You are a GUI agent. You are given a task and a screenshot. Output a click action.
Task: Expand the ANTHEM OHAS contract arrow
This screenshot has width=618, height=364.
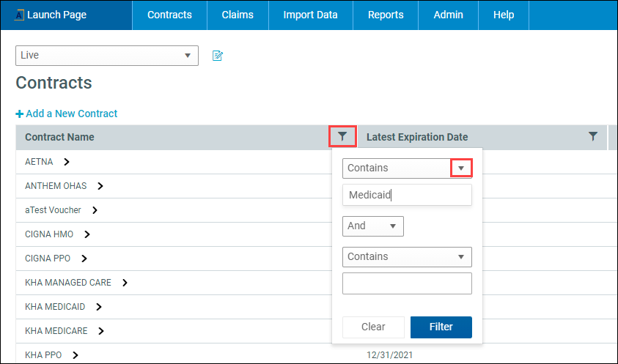tap(100, 186)
